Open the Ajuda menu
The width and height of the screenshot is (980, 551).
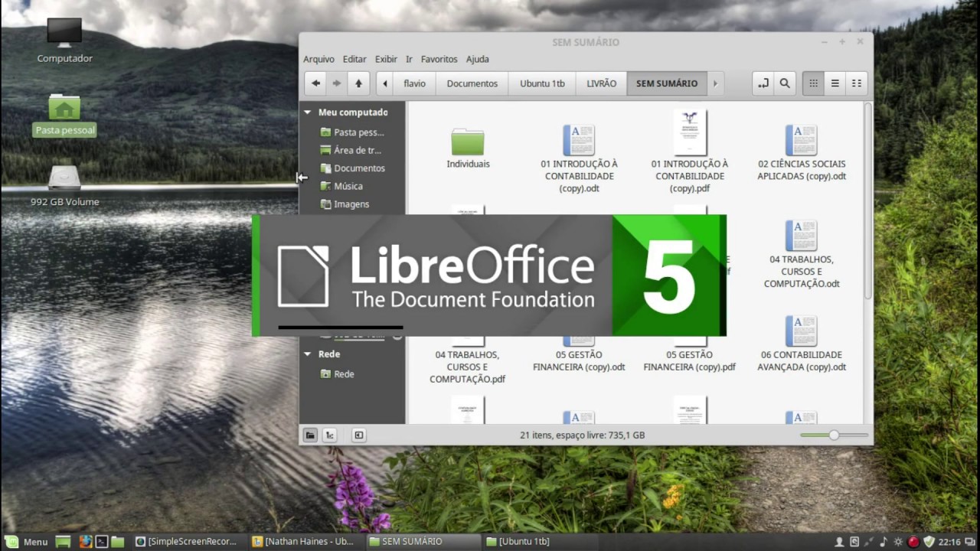pyautogui.click(x=477, y=59)
